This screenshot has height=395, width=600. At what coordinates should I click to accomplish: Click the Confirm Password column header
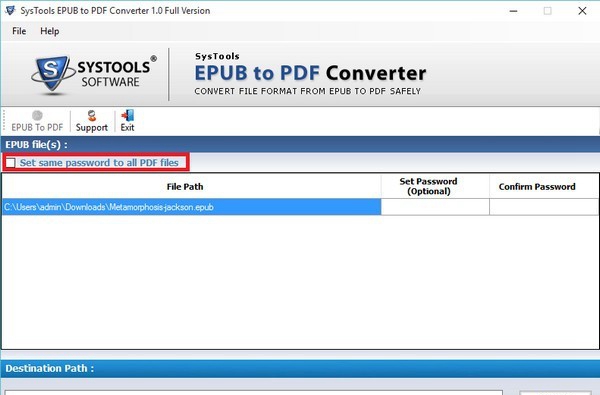(x=544, y=186)
